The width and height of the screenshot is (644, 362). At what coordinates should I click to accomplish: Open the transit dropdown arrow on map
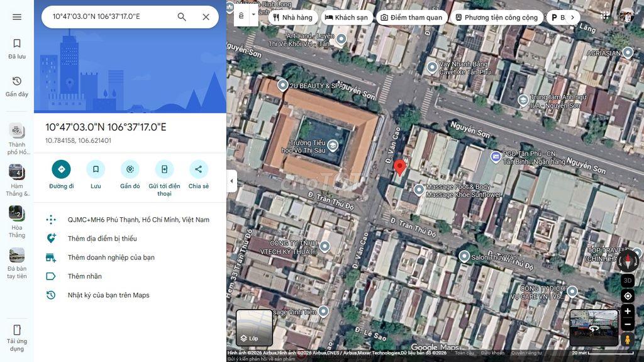pos(253,15)
